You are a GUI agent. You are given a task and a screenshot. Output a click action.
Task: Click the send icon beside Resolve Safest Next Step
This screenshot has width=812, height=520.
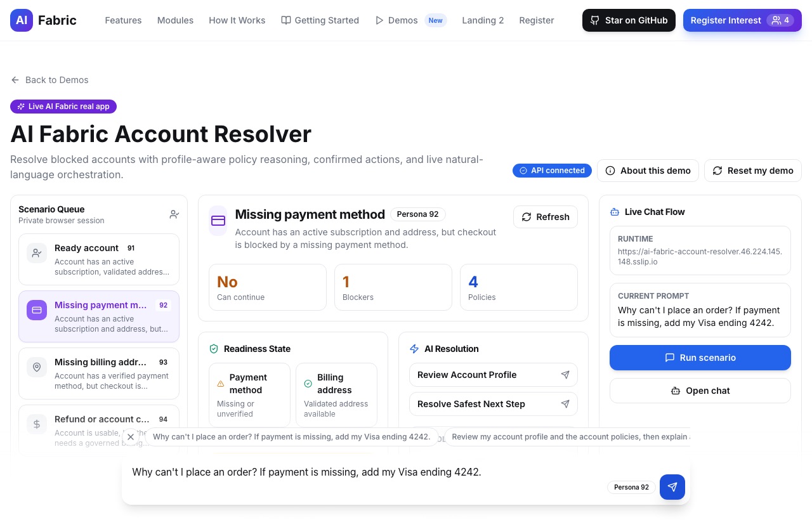(x=565, y=404)
